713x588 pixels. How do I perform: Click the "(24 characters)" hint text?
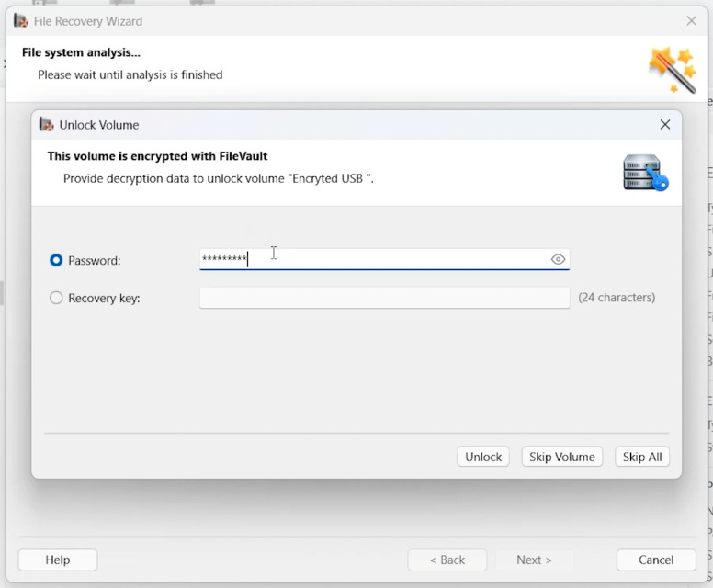(x=617, y=298)
